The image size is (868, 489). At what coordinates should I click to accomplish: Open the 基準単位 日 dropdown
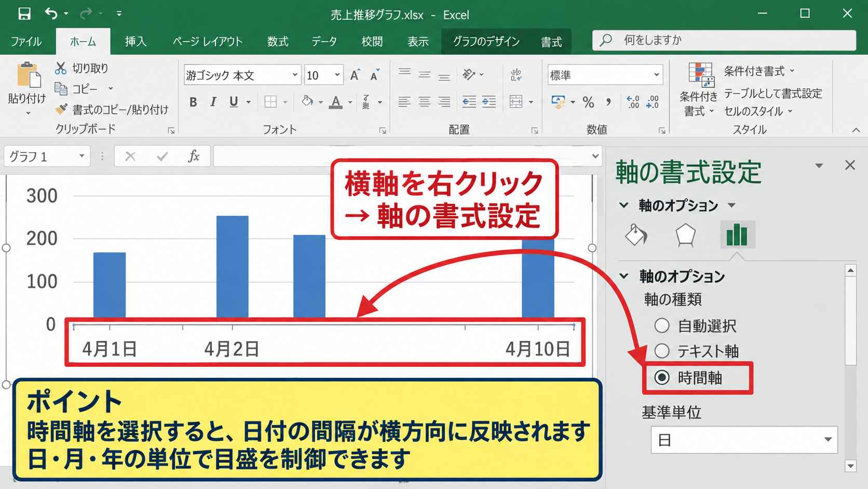(828, 440)
